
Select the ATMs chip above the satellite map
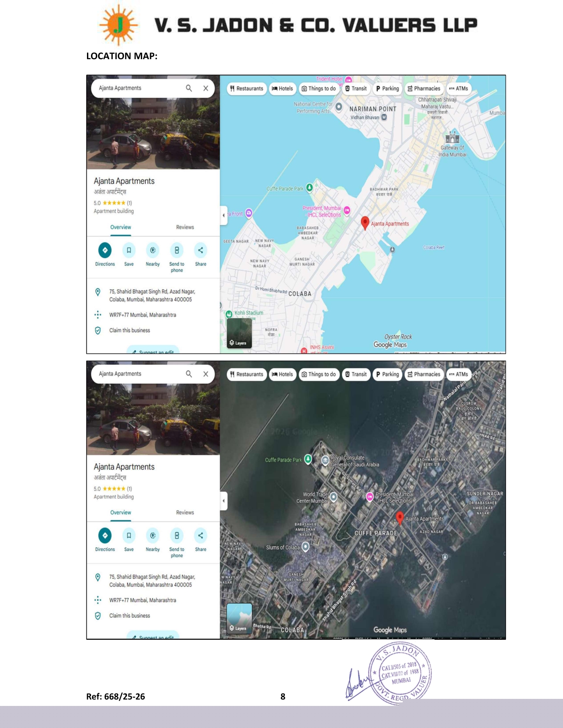[459, 374]
